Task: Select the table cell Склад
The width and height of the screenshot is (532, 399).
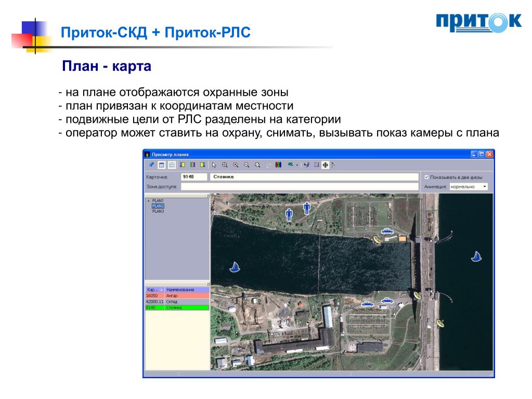Action: click(x=187, y=302)
